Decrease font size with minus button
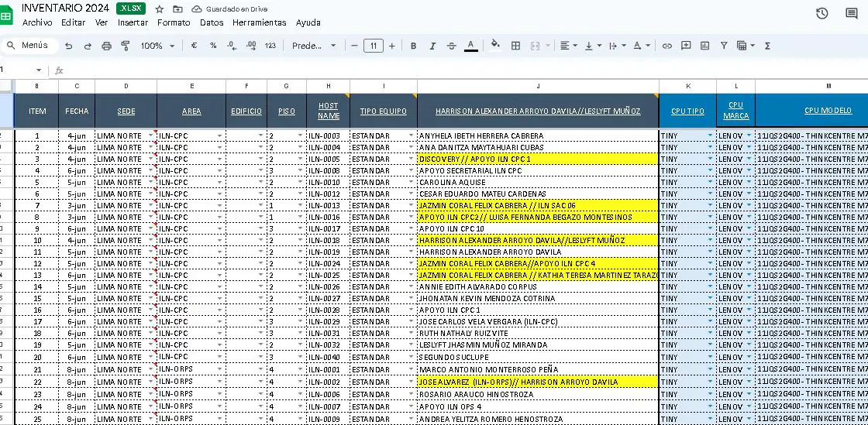Viewport: 868px width, 425px height. (354, 46)
